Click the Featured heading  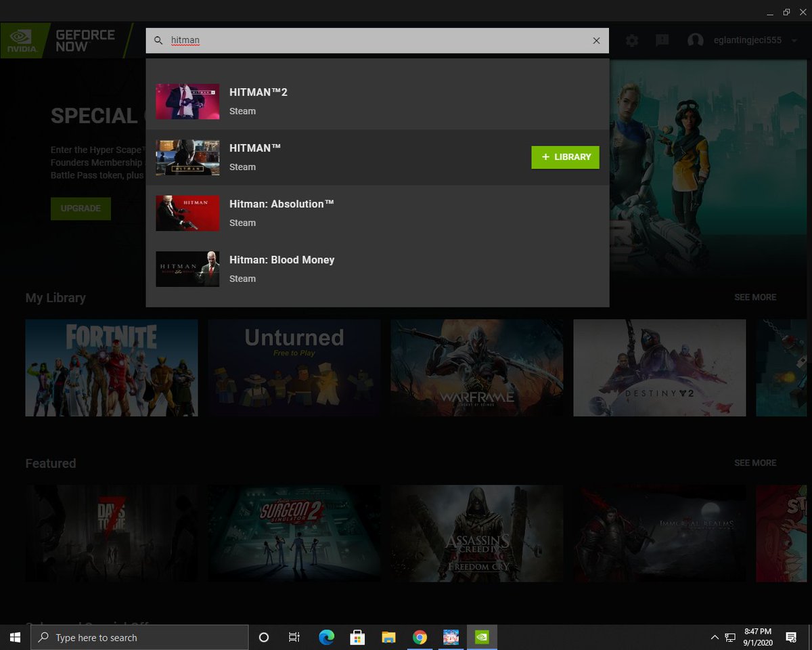(51, 464)
